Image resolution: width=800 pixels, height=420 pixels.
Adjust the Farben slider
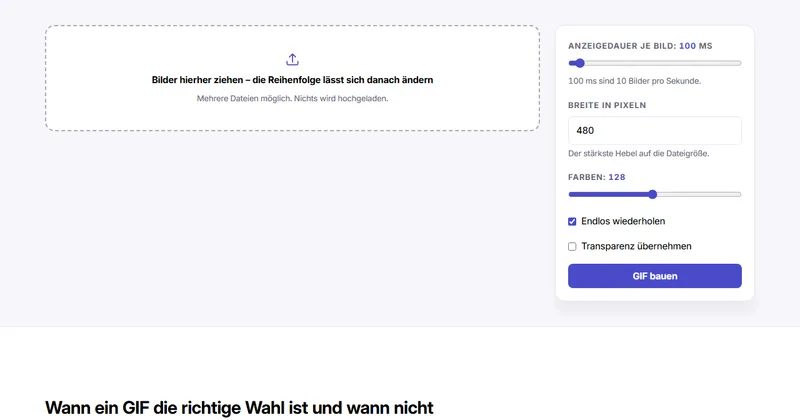point(655,194)
